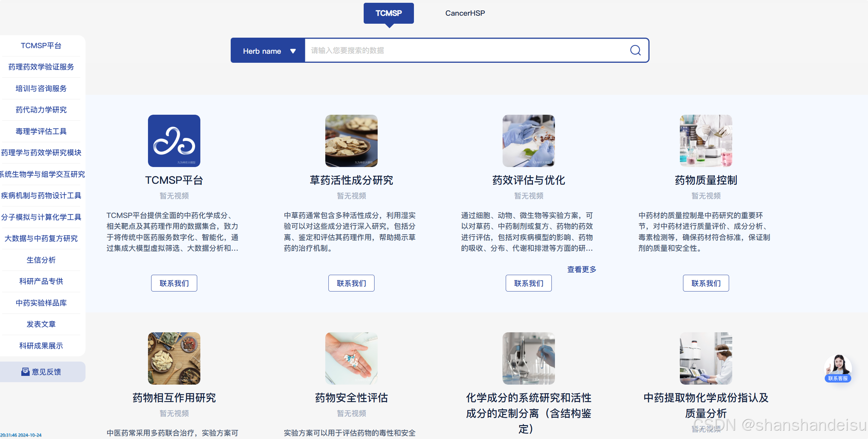Open 发表文章 in the sidebar
This screenshot has height=439, width=868.
pyautogui.click(x=41, y=324)
